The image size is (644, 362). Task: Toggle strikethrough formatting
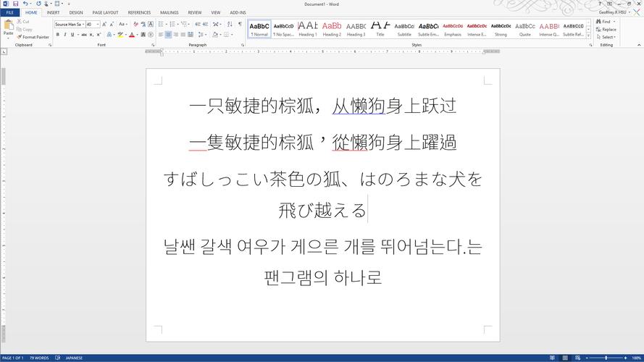point(84,35)
